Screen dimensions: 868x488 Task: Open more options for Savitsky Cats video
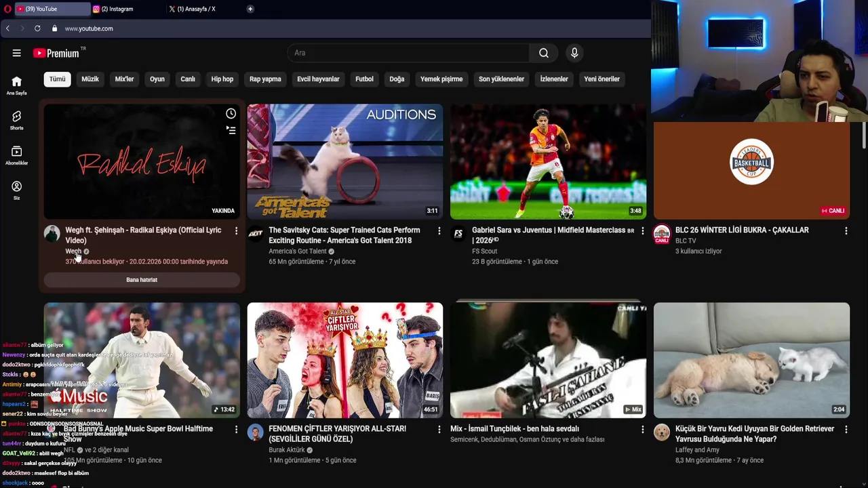coord(439,231)
